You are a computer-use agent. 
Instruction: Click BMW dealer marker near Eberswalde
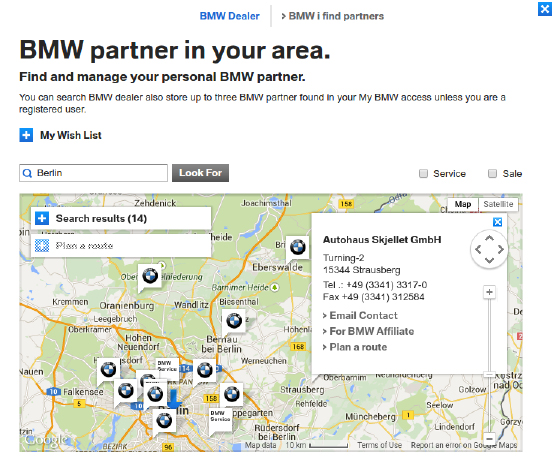297,247
